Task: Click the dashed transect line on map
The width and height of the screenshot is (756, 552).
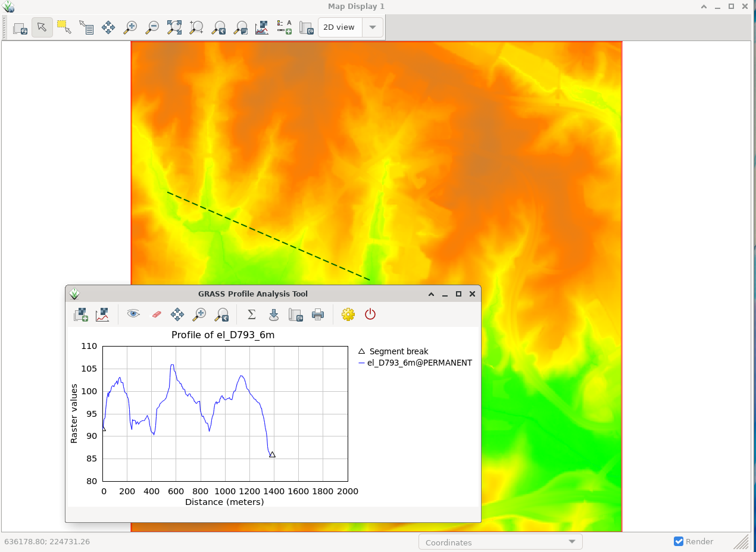Action: (x=268, y=236)
